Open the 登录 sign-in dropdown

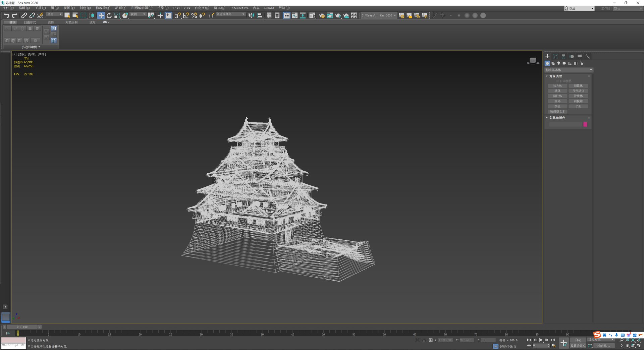[x=579, y=8]
